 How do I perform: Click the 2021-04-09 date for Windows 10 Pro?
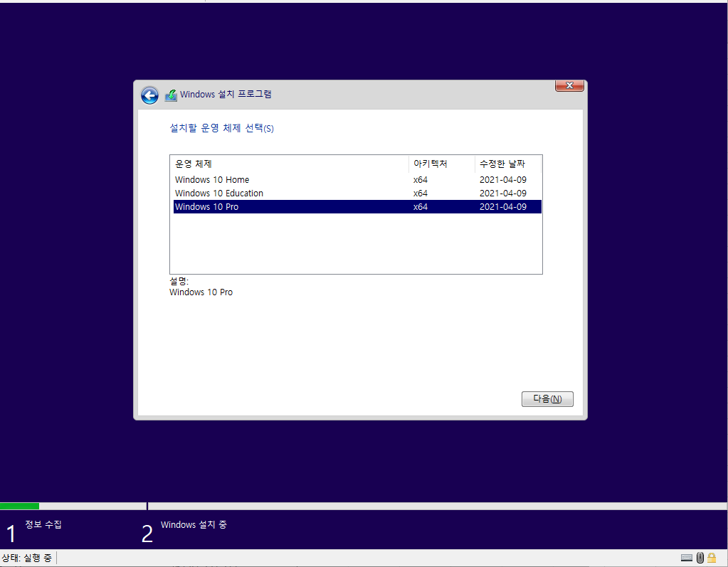coord(503,206)
